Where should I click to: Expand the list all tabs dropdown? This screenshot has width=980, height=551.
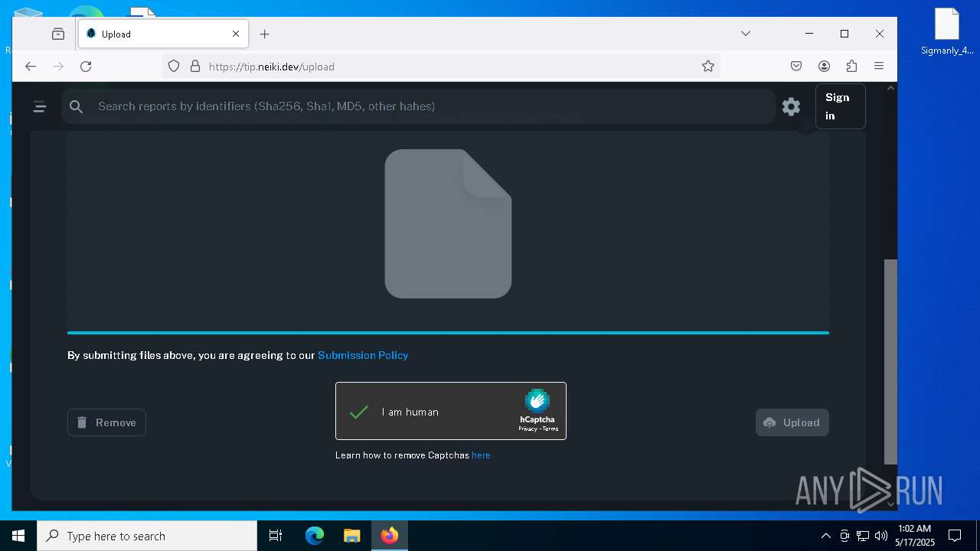[x=745, y=34]
